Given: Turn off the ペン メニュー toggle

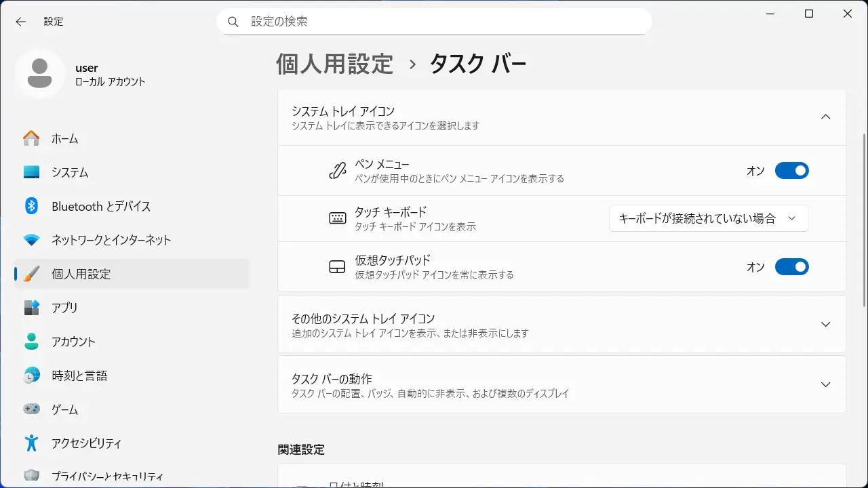Looking at the screenshot, I should pyautogui.click(x=791, y=171).
